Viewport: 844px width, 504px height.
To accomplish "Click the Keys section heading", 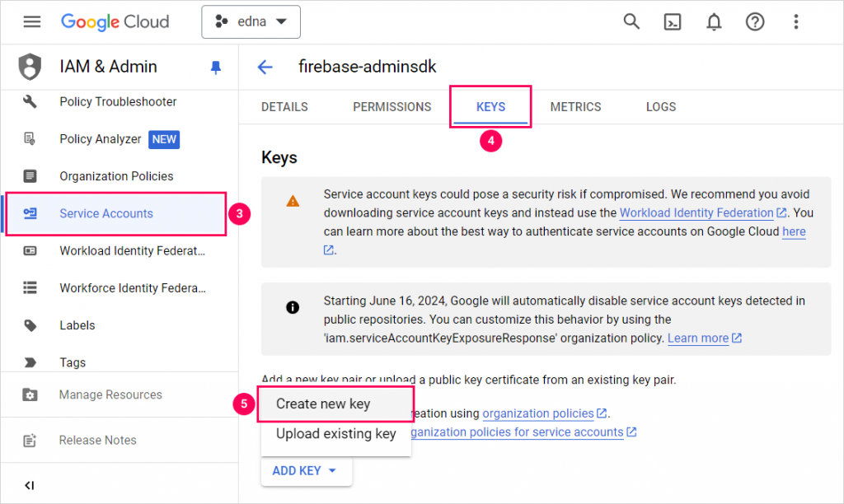I will click(x=279, y=157).
